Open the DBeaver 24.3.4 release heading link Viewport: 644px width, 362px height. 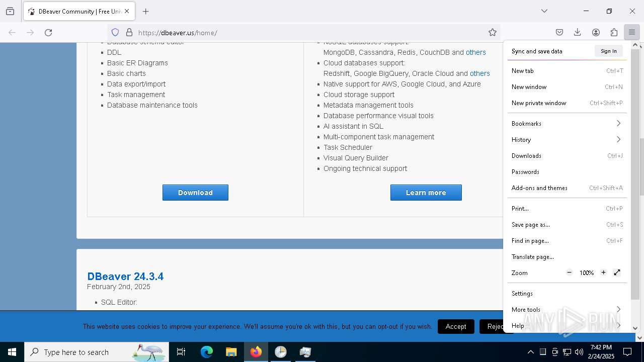pos(125,277)
